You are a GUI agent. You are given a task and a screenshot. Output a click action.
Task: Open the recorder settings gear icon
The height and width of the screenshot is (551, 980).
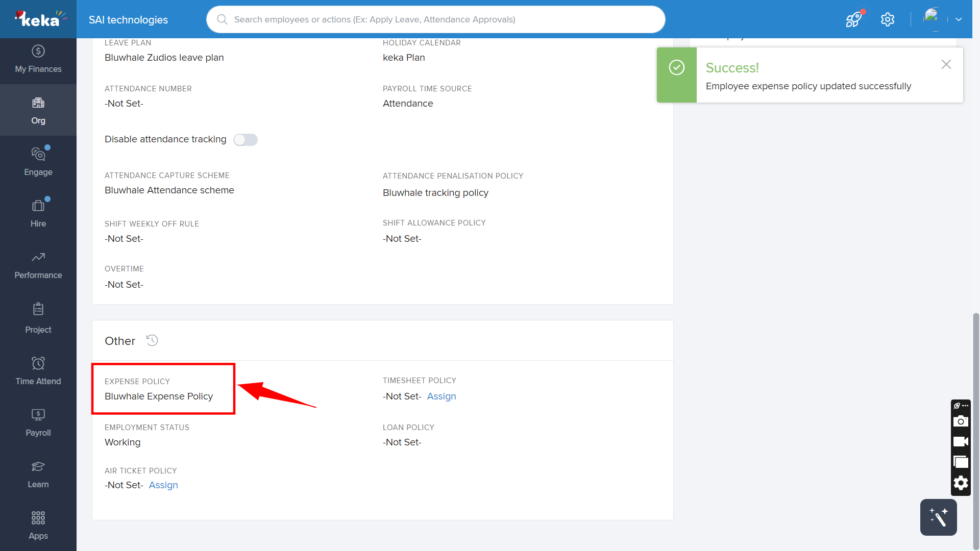(x=961, y=483)
